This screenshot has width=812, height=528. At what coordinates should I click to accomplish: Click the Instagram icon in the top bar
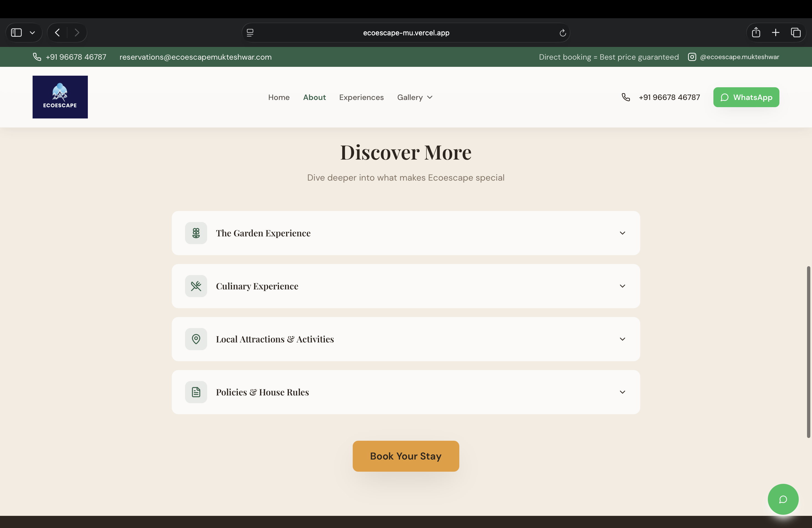tap(692, 57)
